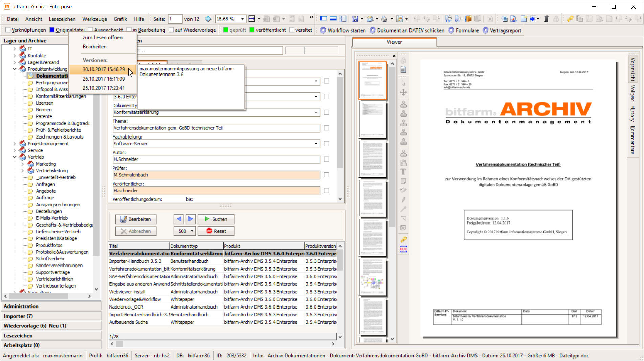Click the trash can delete icon
Image resolution: width=644 pixels, height=361 pixels.
546,19
